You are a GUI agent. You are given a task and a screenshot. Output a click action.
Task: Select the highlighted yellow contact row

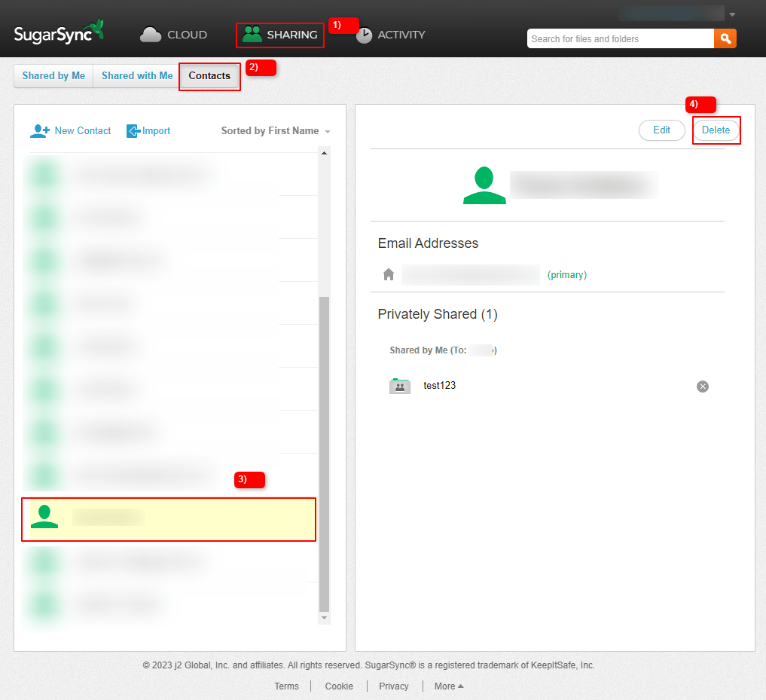point(169,519)
